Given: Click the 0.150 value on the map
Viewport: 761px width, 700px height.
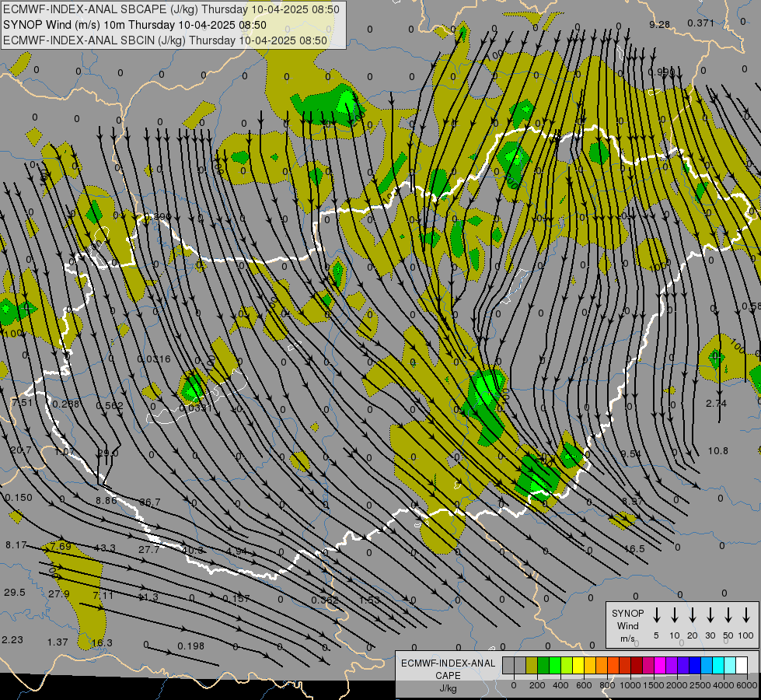Looking at the screenshot, I should tap(19, 498).
